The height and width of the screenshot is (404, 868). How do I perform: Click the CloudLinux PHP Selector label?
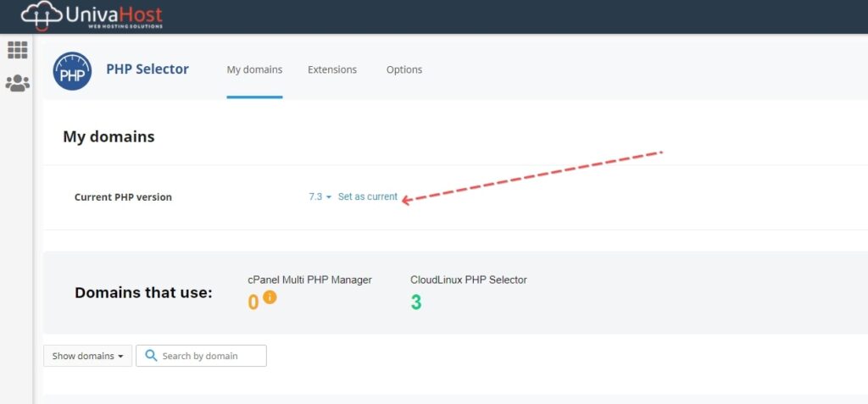(469, 280)
